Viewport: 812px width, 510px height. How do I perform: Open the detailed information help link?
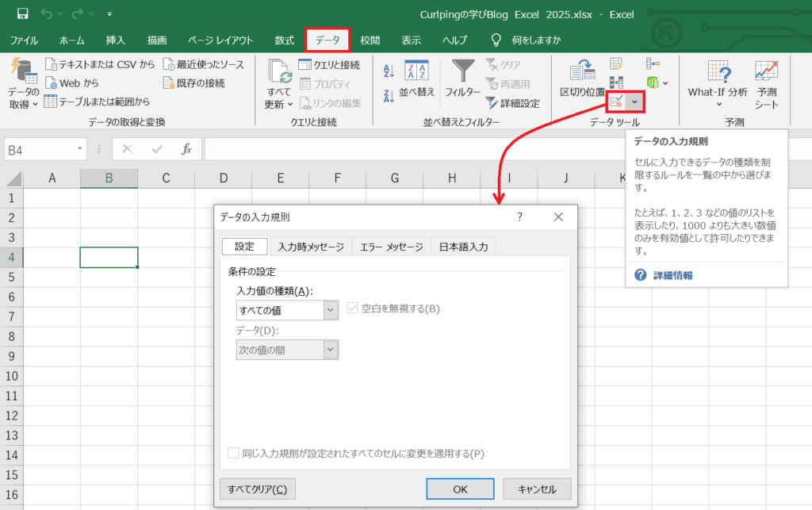click(x=672, y=275)
